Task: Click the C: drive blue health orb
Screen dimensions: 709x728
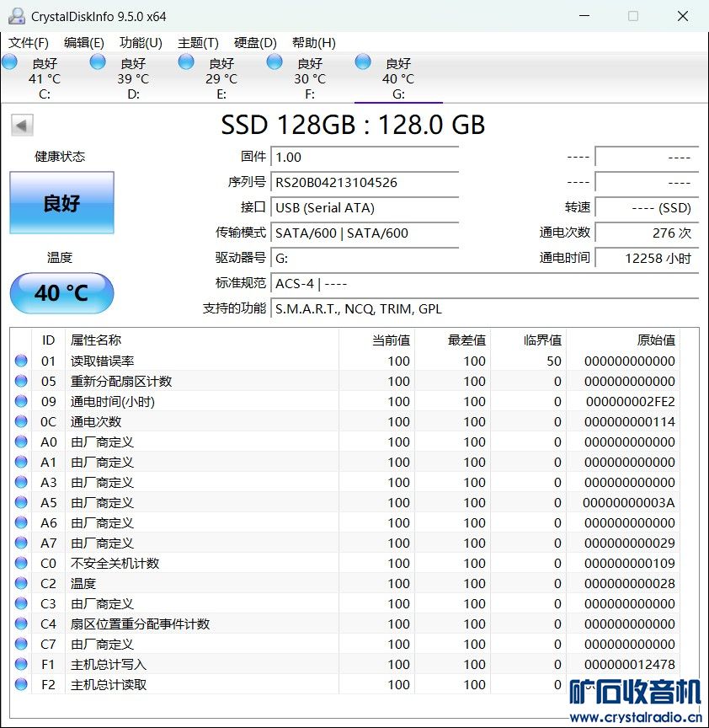Action: [10, 62]
